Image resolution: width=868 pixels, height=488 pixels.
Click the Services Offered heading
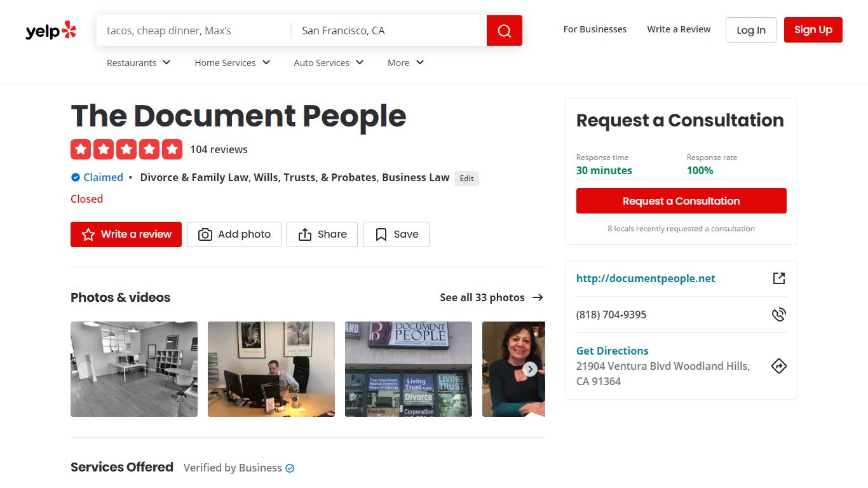[x=122, y=467]
